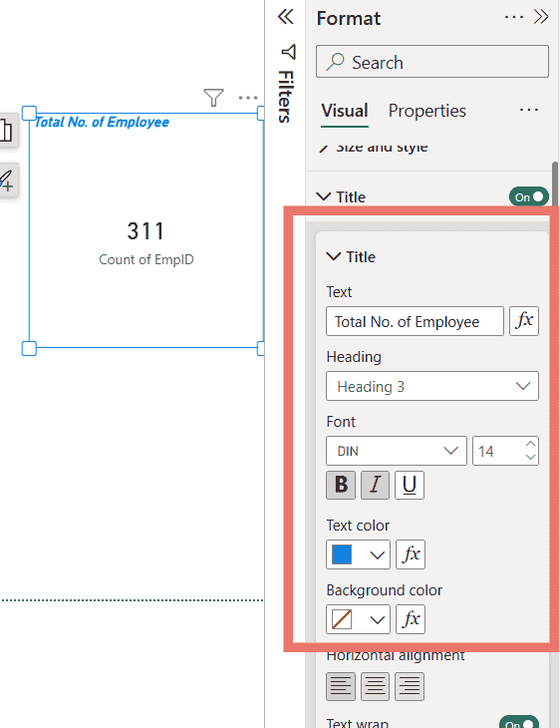The width and height of the screenshot is (560, 728).
Task: Collapse the Format pane with the double-arrow
Action: [x=541, y=17]
